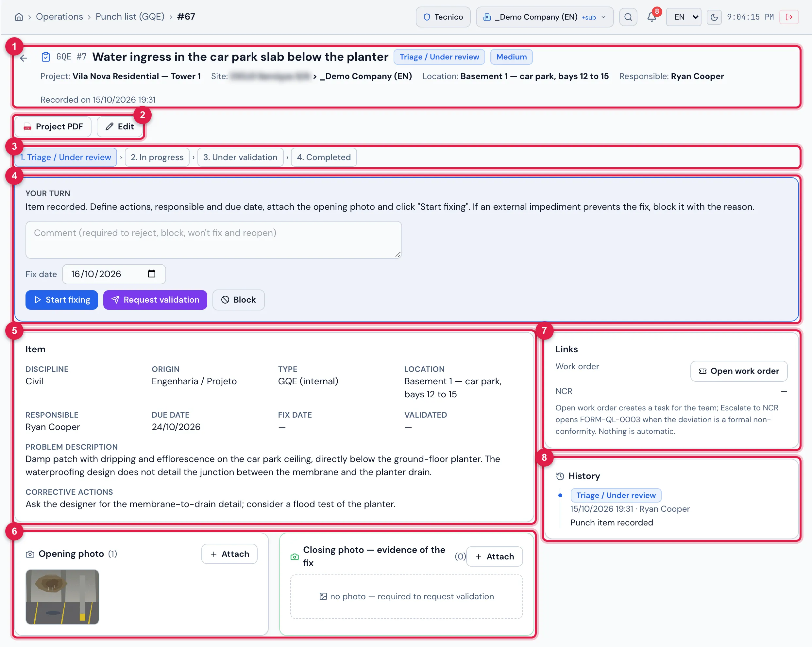Download the Project PDF
This screenshot has width=812, height=647.
coord(53,126)
